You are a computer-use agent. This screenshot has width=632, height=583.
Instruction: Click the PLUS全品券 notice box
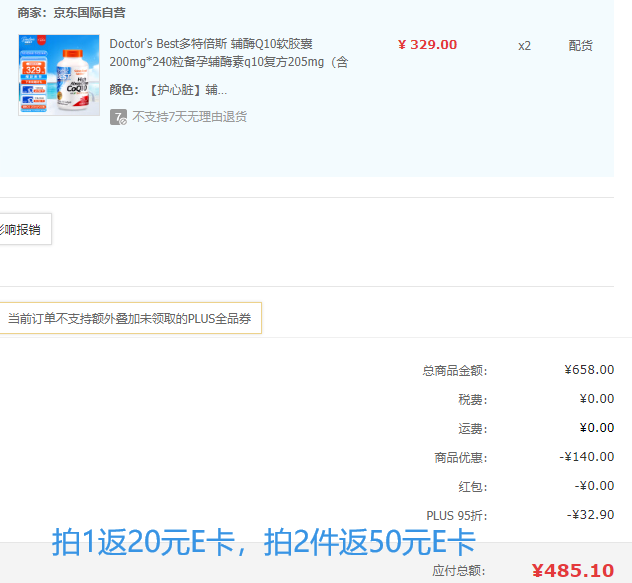(131, 319)
